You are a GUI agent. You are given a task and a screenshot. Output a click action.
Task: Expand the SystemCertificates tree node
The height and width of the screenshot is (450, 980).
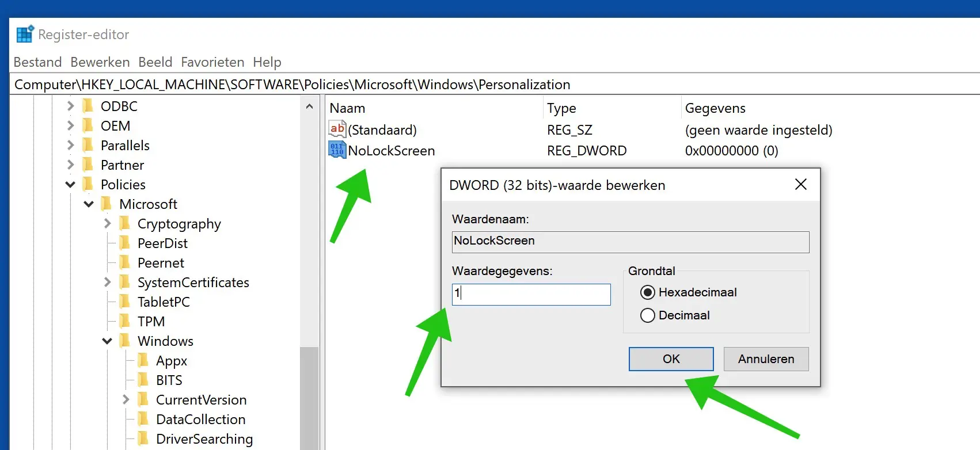tap(107, 282)
